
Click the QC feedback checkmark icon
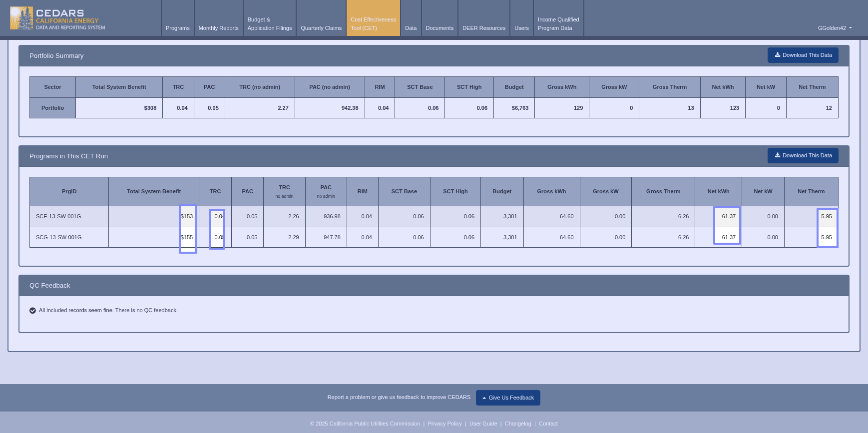tap(32, 311)
